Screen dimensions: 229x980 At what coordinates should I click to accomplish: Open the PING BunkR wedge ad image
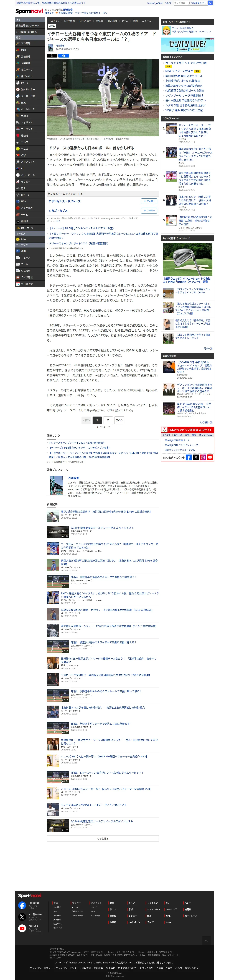pos(187,259)
